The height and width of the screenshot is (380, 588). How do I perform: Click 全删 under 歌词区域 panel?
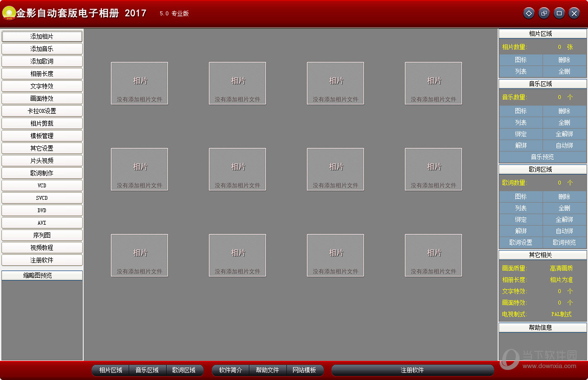(x=565, y=208)
